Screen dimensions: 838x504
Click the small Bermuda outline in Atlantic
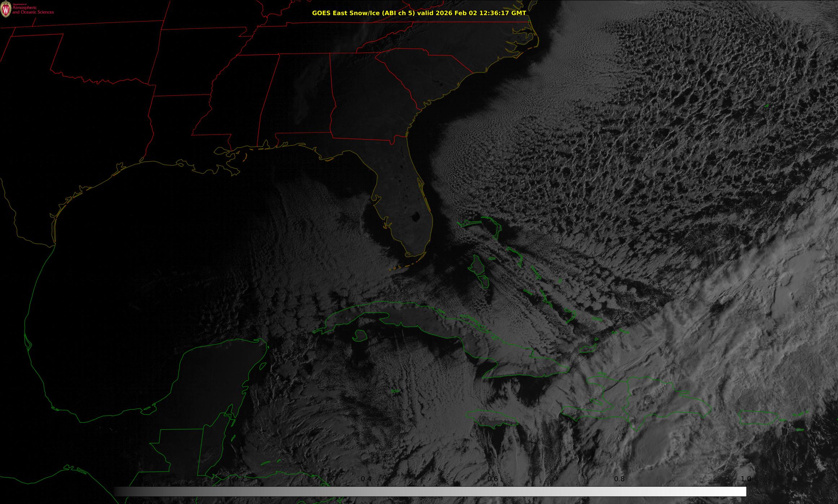[x=766, y=106]
